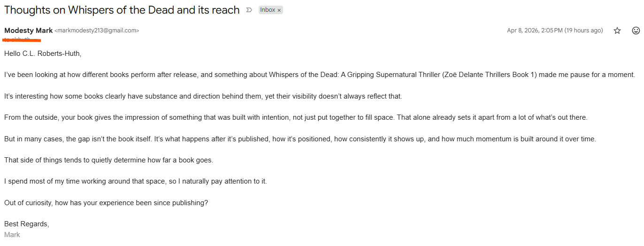Click the question Out of curiosity
Screen dimensions: 644x246
[x=106, y=203]
